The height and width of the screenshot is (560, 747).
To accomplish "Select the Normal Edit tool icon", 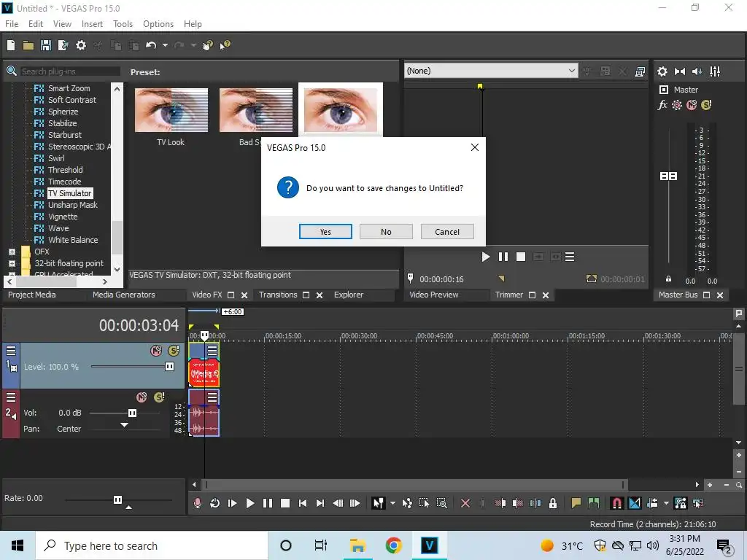I will 379,503.
